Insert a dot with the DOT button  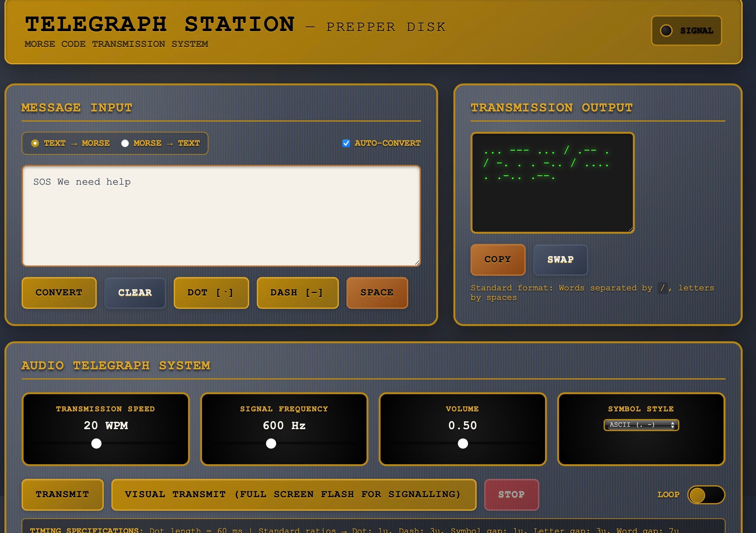pyautogui.click(x=211, y=293)
